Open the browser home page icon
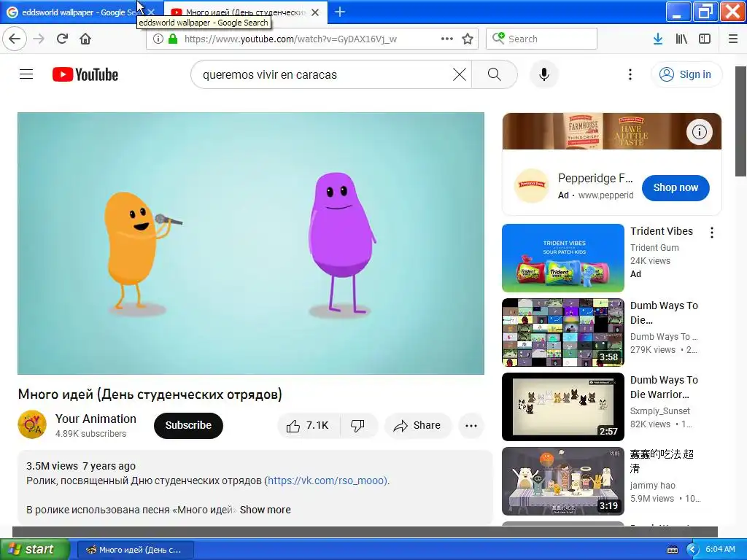Screen dimensions: 747x560 pyautogui.click(x=85, y=39)
